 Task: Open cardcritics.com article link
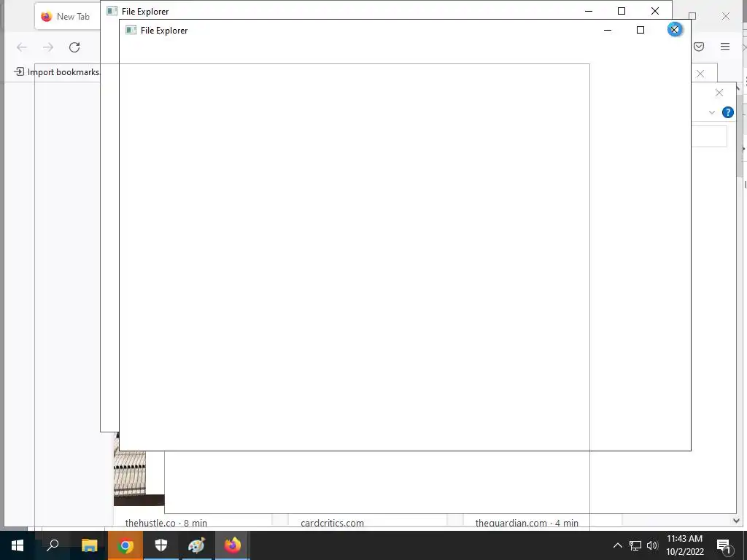pos(332,523)
